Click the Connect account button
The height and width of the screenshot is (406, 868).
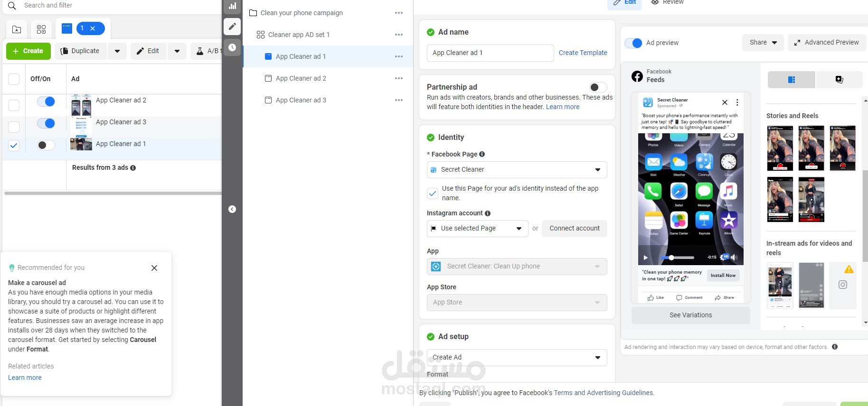coord(575,229)
